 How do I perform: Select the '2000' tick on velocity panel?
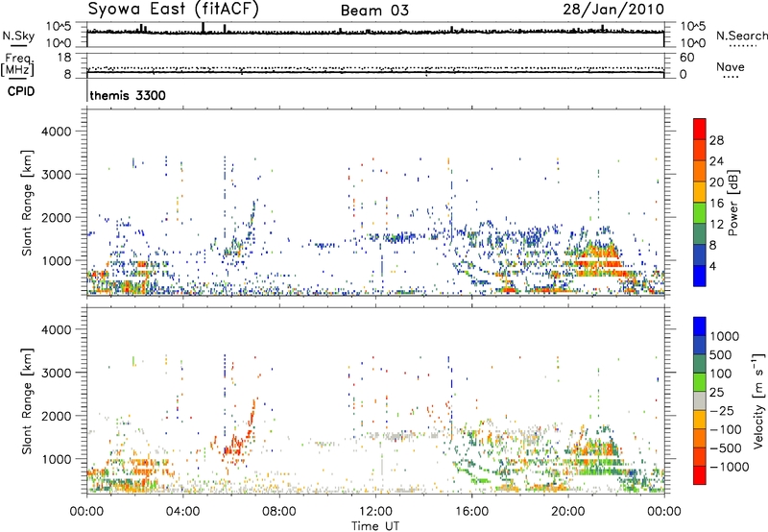[56, 416]
